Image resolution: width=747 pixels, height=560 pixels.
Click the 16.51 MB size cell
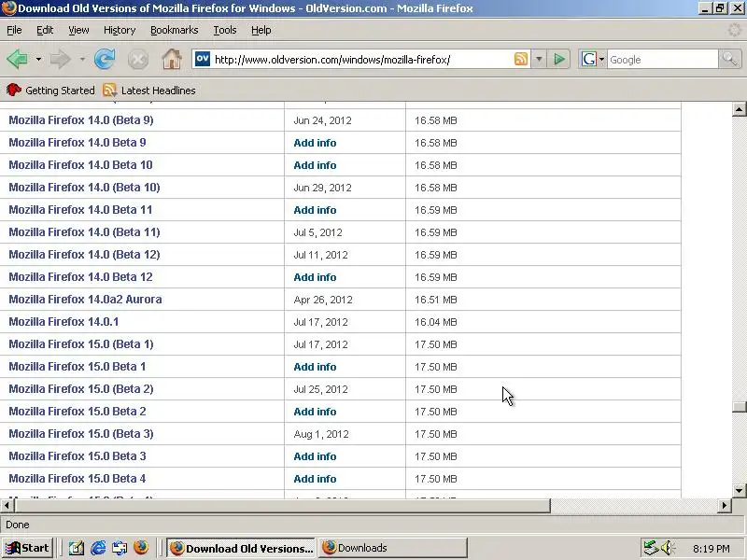[435, 300]
